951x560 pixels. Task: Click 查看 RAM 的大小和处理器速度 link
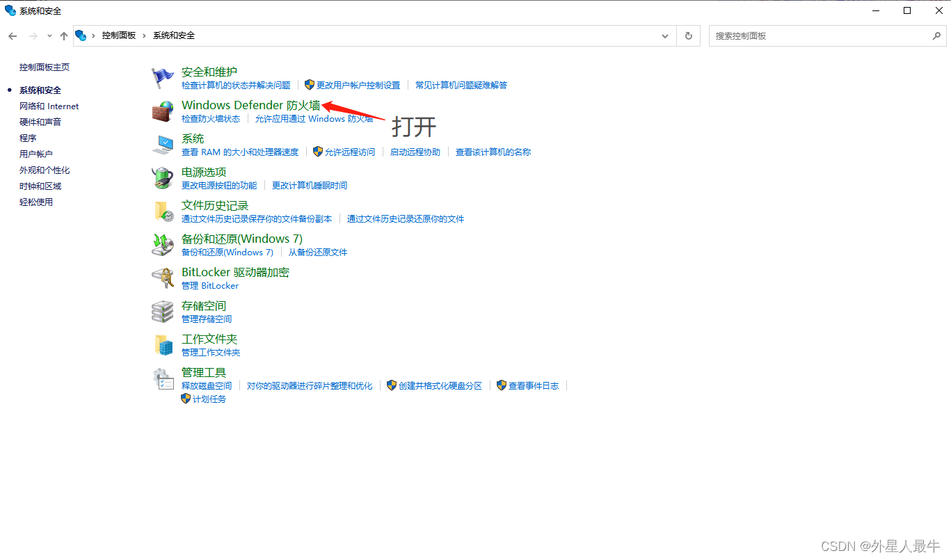coord(240,152)
